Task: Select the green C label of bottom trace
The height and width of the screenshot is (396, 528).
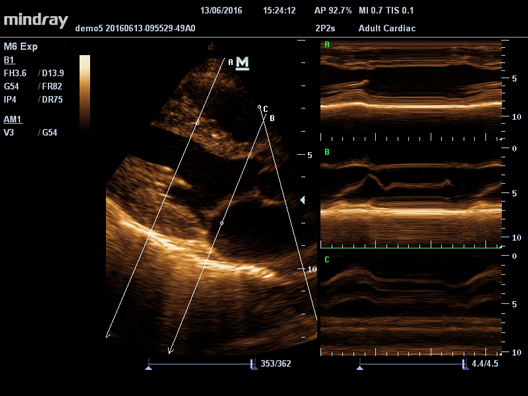Action: tap(327, 260)
